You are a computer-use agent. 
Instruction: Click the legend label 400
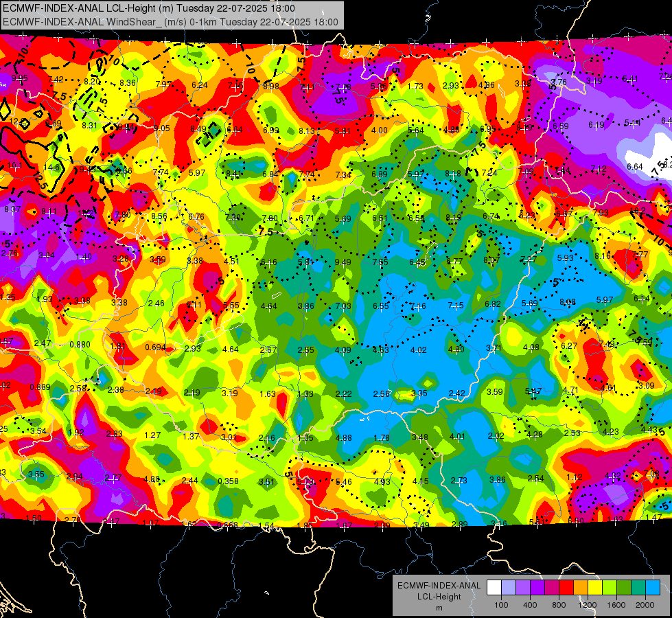coord(530,605)
